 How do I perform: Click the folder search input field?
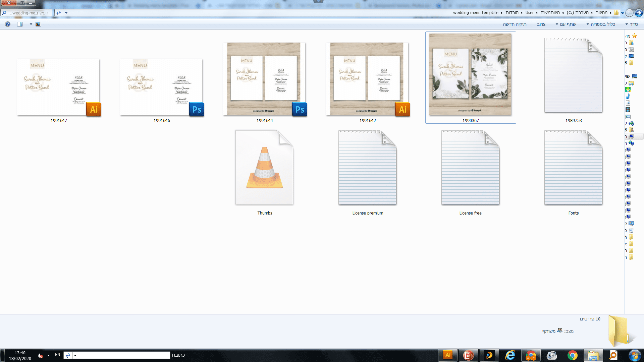[x=29, y=13]
